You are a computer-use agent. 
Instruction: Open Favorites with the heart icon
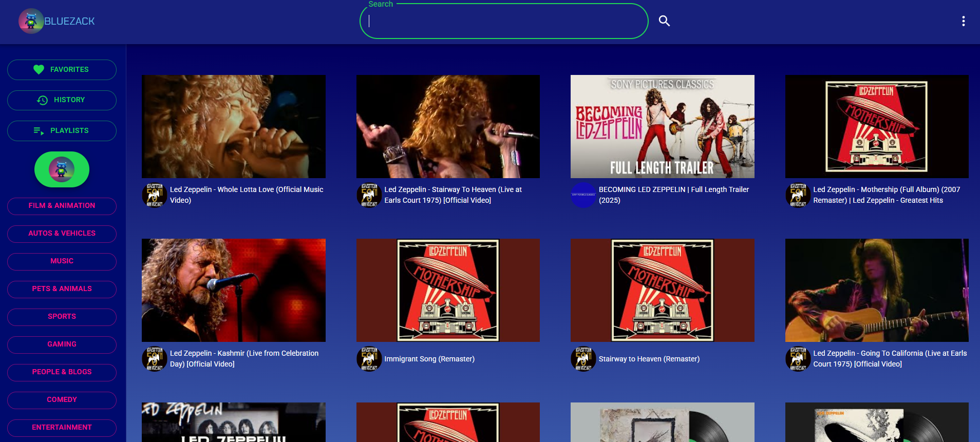(62, 70)
